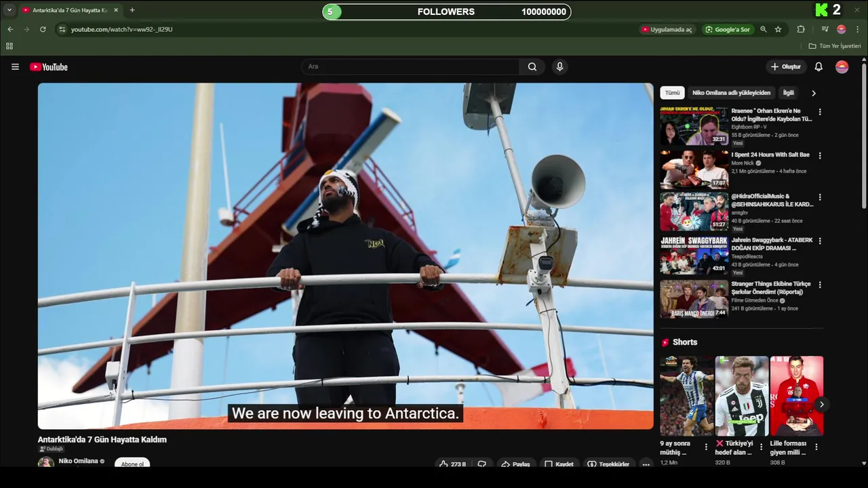Open options for the HidraOfficialMusic video
Viewport: 868px width, 488px height.
(820, 197)
